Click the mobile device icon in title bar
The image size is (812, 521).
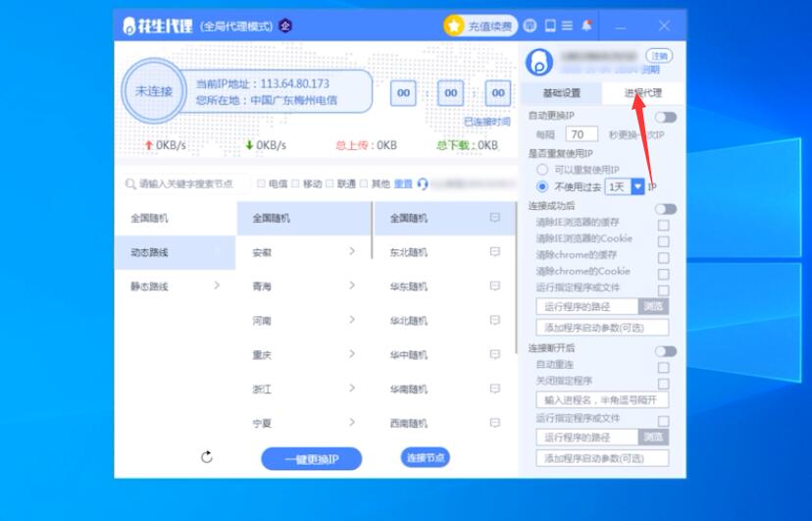pos(551,26)
